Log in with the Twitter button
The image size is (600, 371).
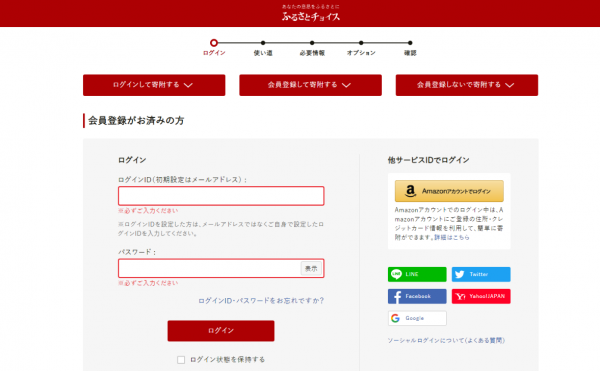(x=481, y=274)
